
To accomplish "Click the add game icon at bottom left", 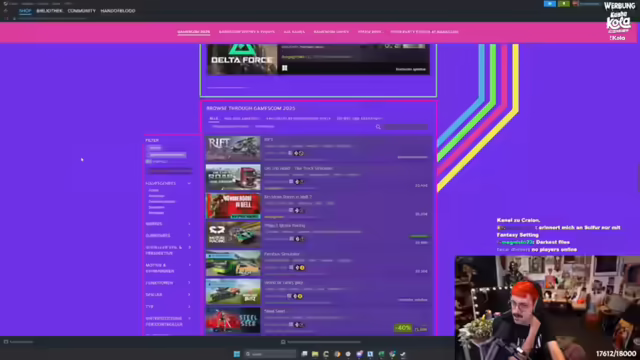I will tap(6, 342).
